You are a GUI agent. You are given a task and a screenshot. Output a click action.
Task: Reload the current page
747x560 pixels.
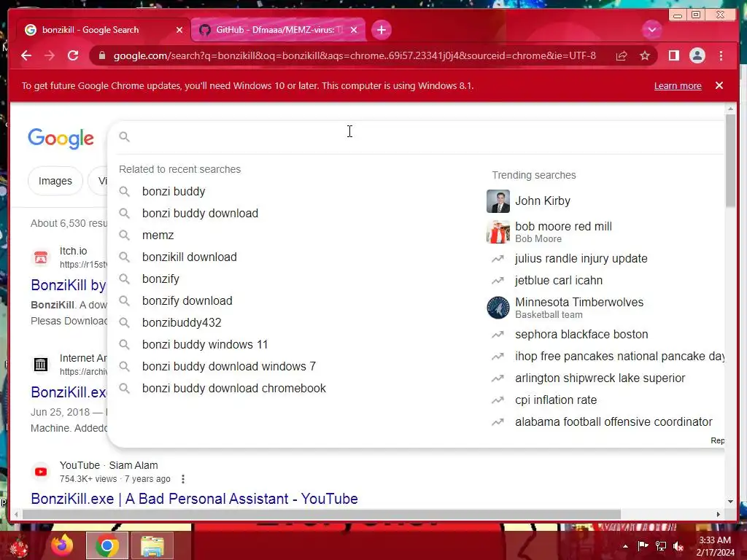73,55
